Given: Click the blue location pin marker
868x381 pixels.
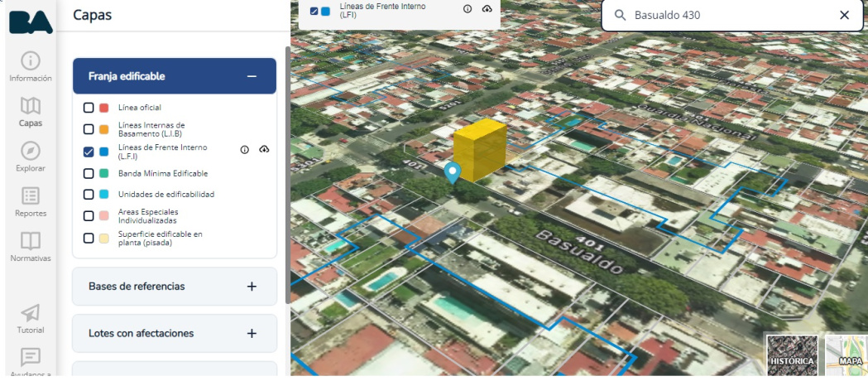Looking at the screenshot, I should 453,173.
